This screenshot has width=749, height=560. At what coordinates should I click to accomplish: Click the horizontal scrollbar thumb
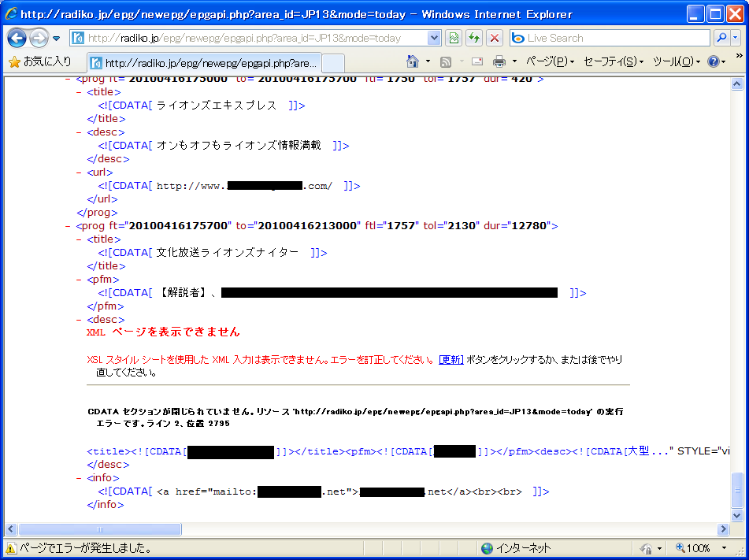pyautogui.click(x=99, y=529)
